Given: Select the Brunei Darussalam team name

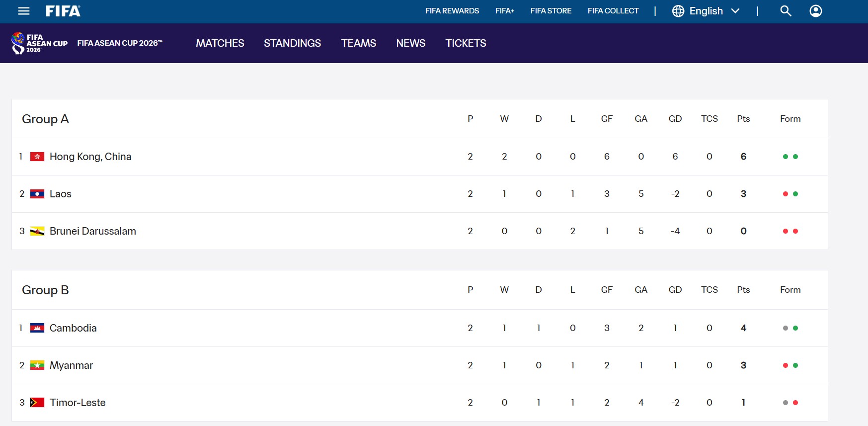Looking at the screenshot, I should click(93, 231).
